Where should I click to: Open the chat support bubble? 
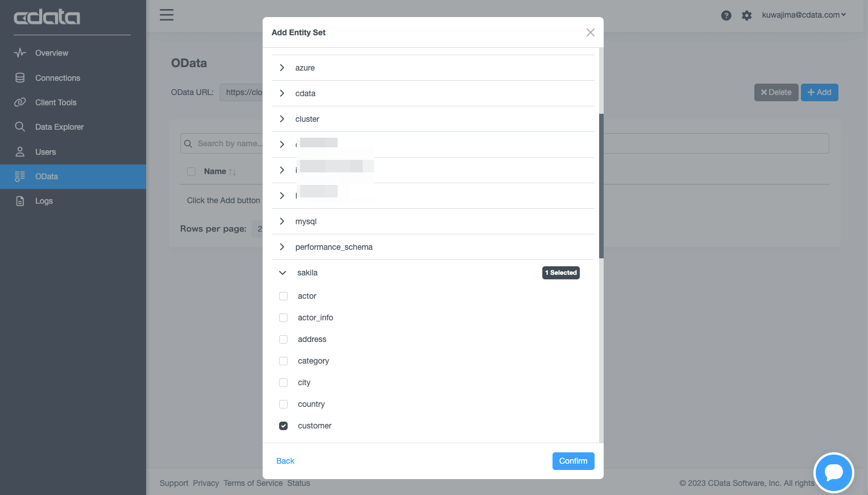click(833, 472)
